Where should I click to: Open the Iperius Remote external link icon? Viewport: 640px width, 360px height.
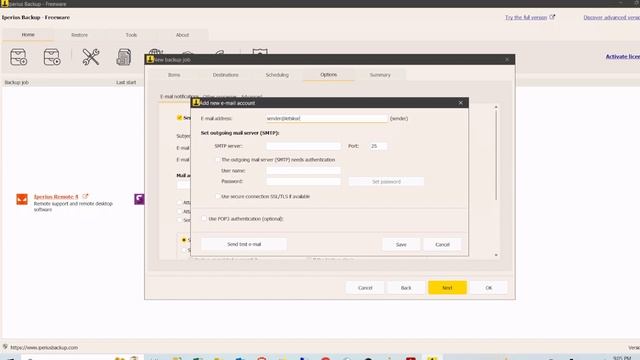pyautogui.click(x=85, y=196)
